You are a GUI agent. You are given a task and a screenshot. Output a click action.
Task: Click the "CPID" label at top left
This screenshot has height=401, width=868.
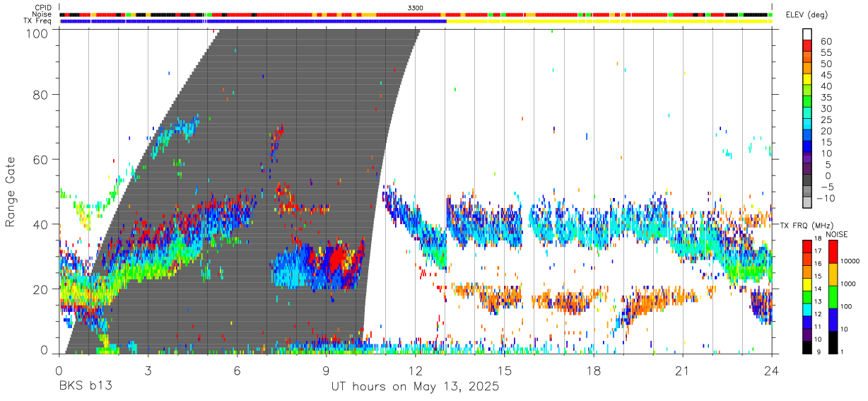coord(43,8)
